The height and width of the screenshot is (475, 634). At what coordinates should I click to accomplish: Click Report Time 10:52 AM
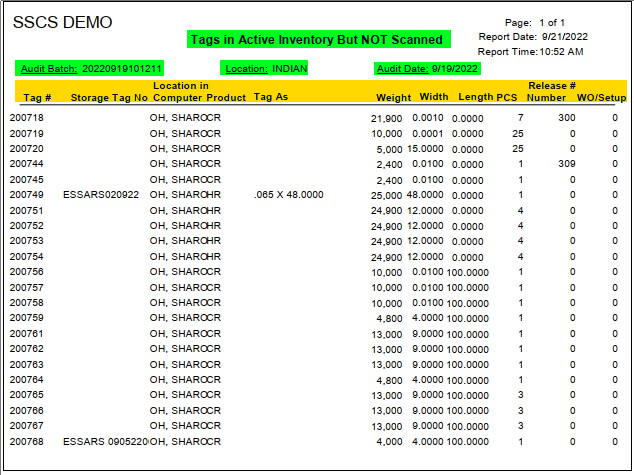point(530,52)
